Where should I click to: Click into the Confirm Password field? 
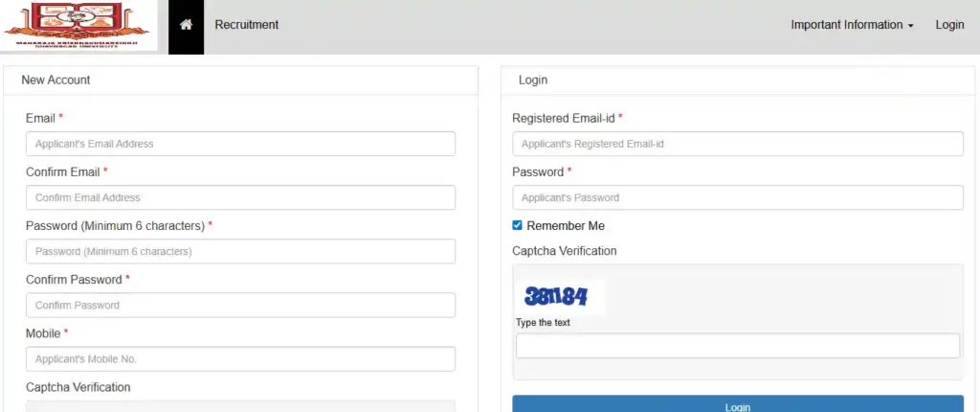[x=240, y=305]
